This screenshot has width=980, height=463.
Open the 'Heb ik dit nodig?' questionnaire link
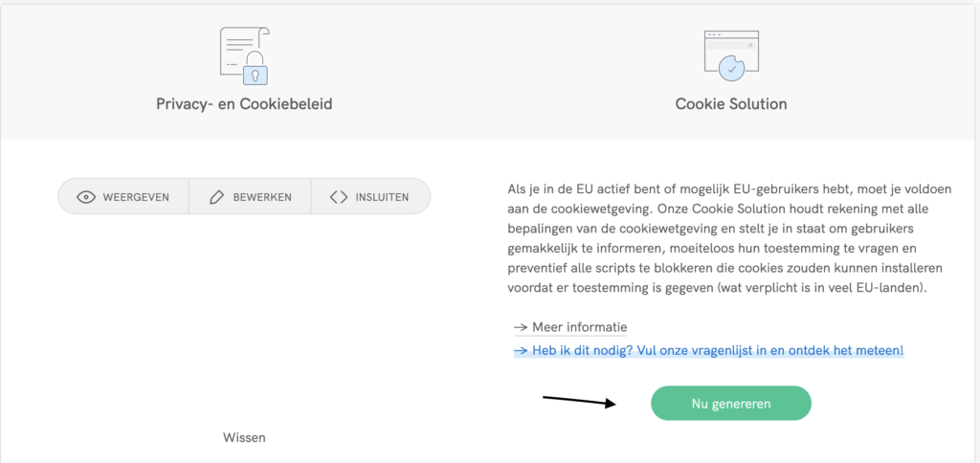click(x=718, y=351)
